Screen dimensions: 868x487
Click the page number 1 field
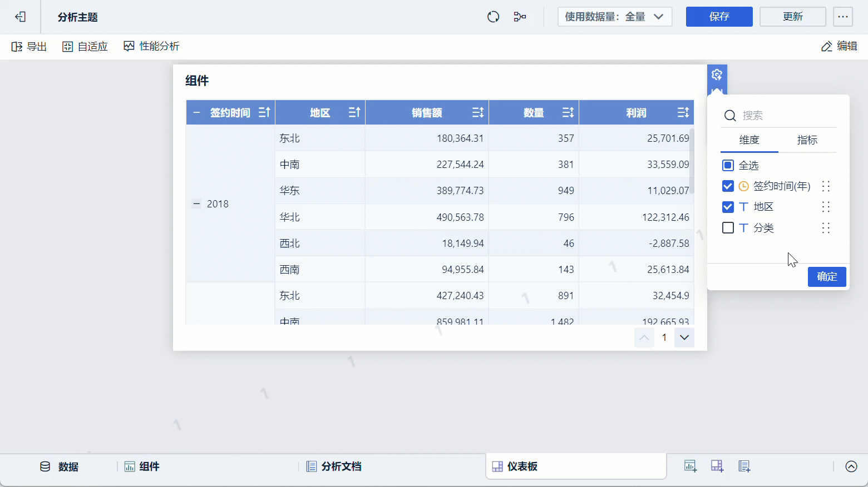pyautogui.click(x=664, y=337)
